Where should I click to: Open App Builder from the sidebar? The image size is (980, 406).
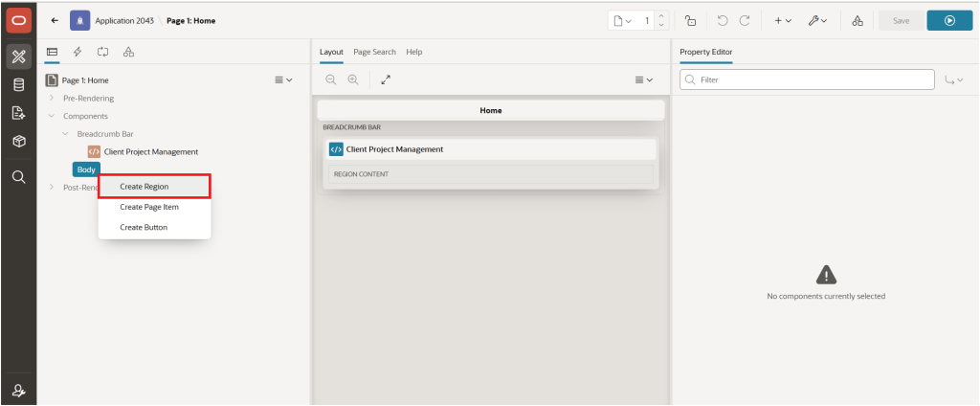[19, 56]
